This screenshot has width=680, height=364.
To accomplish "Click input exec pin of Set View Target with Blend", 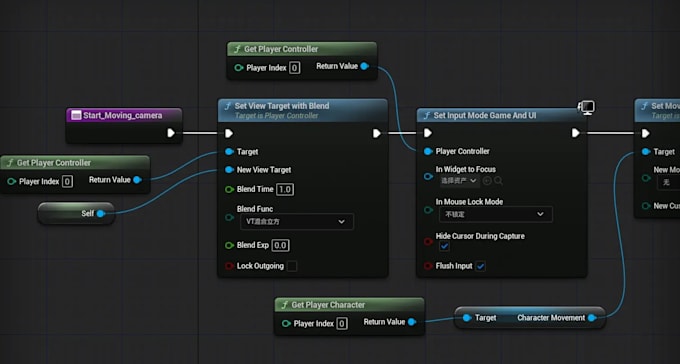I will click(229, 133).
